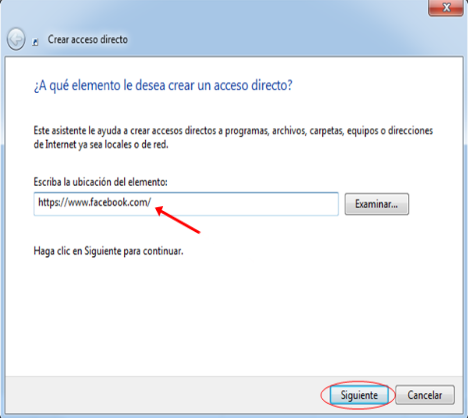Click the Crear acceso directo title text
Screen dimensions: 468x418
pos(88,39)
